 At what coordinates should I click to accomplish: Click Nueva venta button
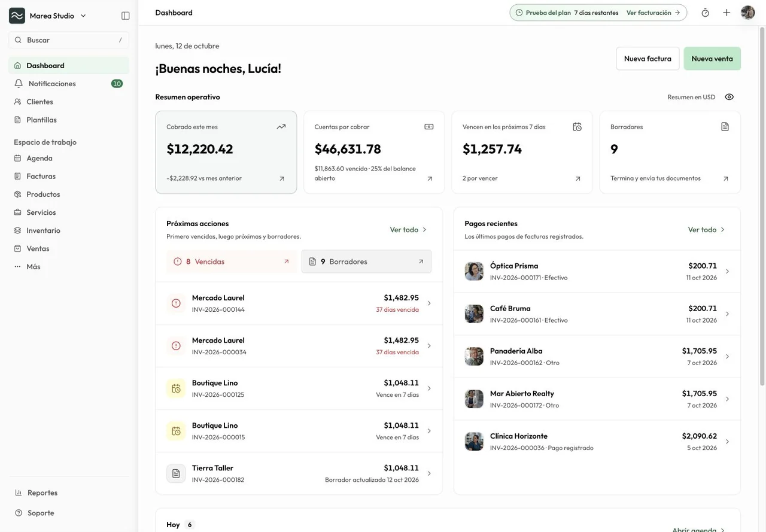pyautogui.click(x=712, y=59)
